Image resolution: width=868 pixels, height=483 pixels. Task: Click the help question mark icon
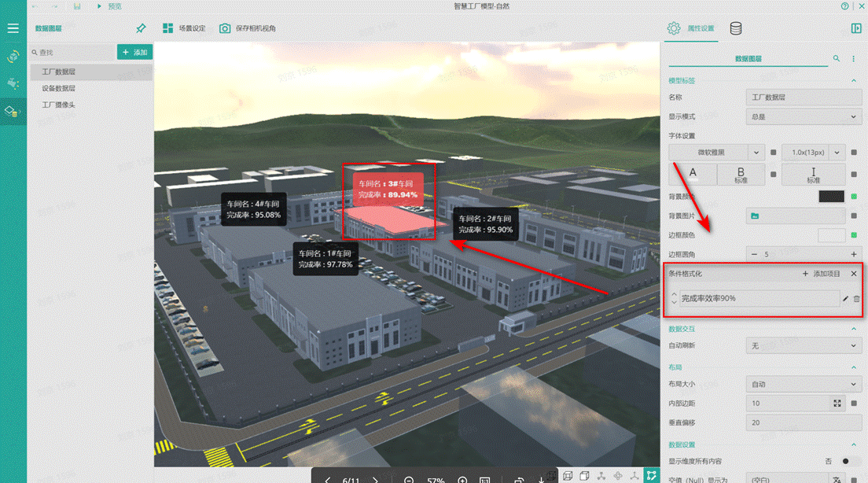[844, 6]
